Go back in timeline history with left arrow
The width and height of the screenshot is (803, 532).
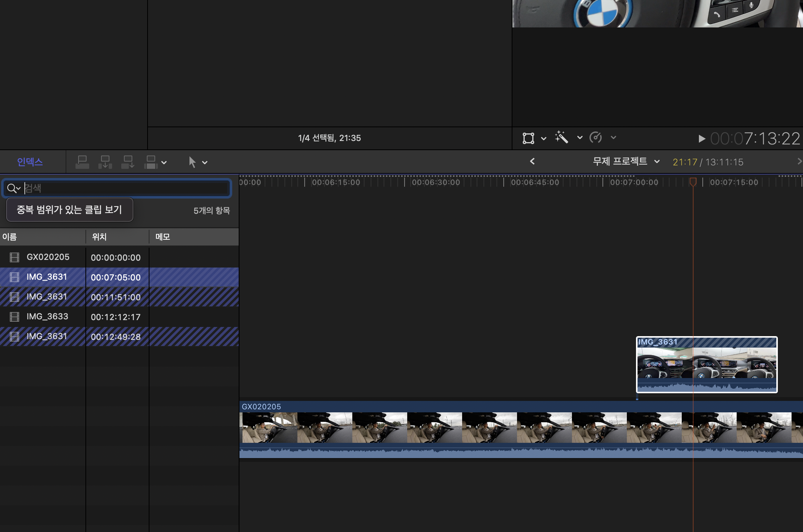coord(532,162)
